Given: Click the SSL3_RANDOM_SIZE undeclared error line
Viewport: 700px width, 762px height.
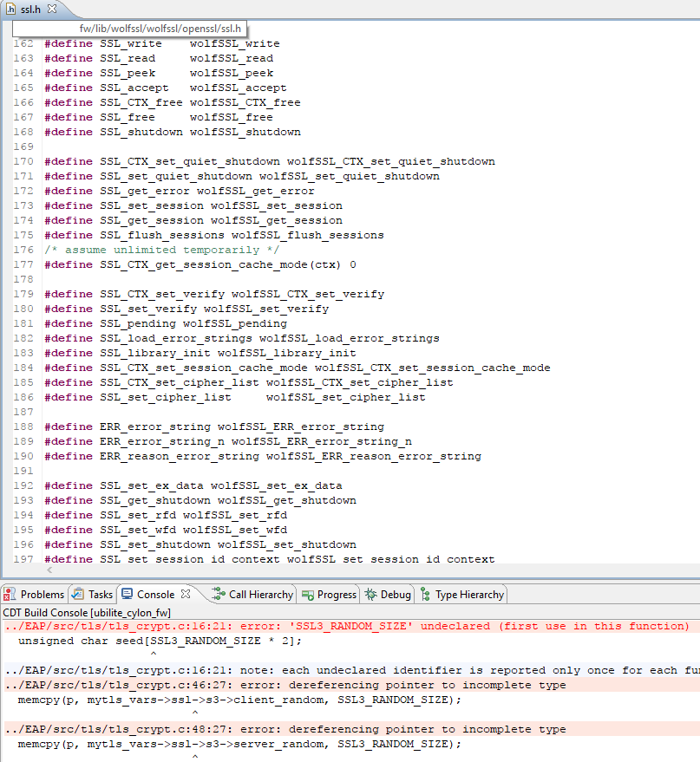Looking at the screenshot, I should coord(347,626).
